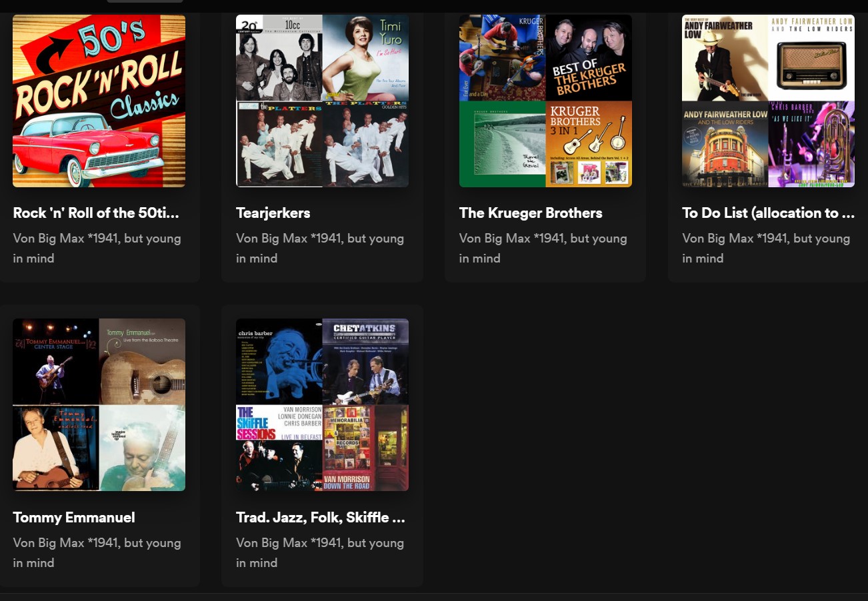Viewport: 868px width, 601px height.
Task: Select The Skiffle Sessions album tile
Action: pyautogui.click(x=279, y=448)
